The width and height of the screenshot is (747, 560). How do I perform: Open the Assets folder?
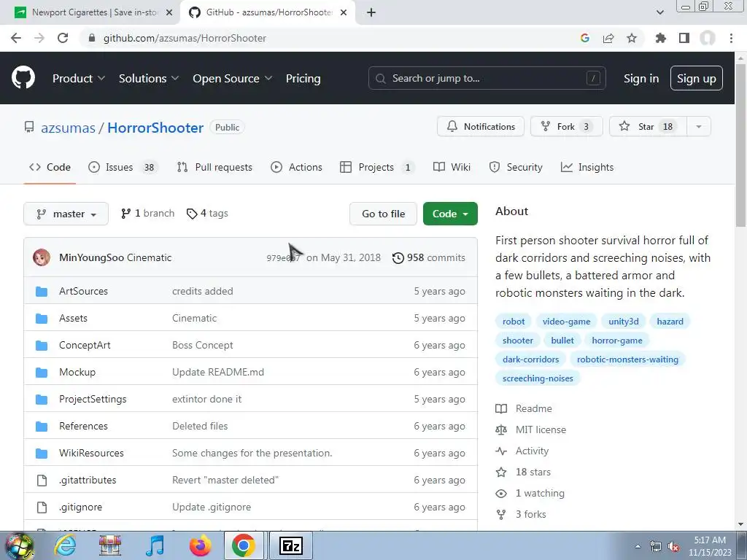(73, 318)
